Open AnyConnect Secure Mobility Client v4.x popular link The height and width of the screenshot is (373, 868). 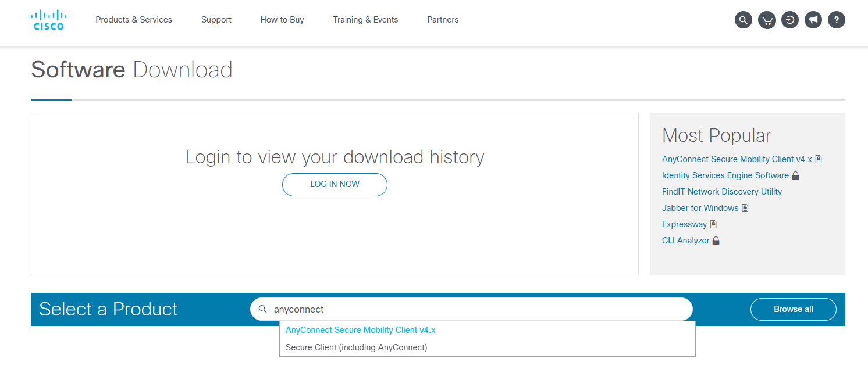[x=737, y=159]
